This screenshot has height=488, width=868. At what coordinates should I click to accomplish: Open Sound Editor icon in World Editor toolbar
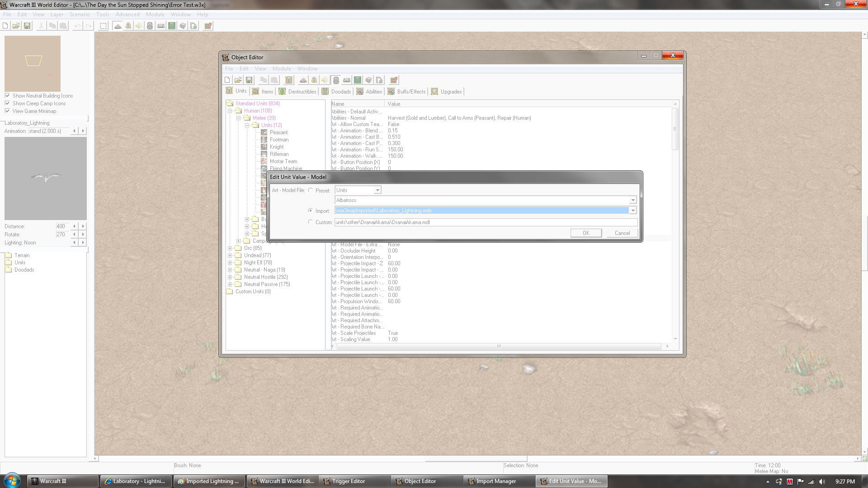139,26
